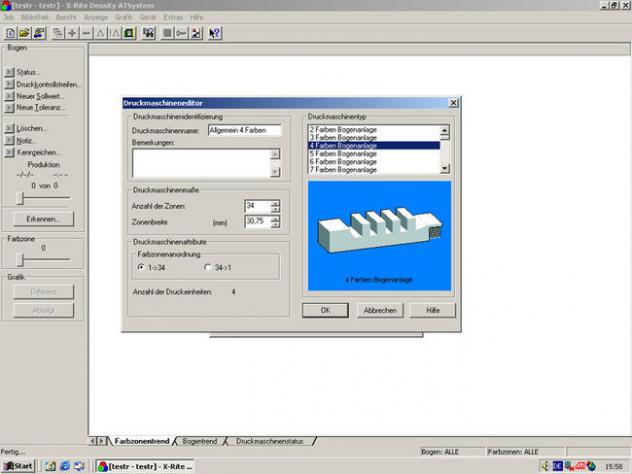Click the minus icon in toolbar

(87, 33)
